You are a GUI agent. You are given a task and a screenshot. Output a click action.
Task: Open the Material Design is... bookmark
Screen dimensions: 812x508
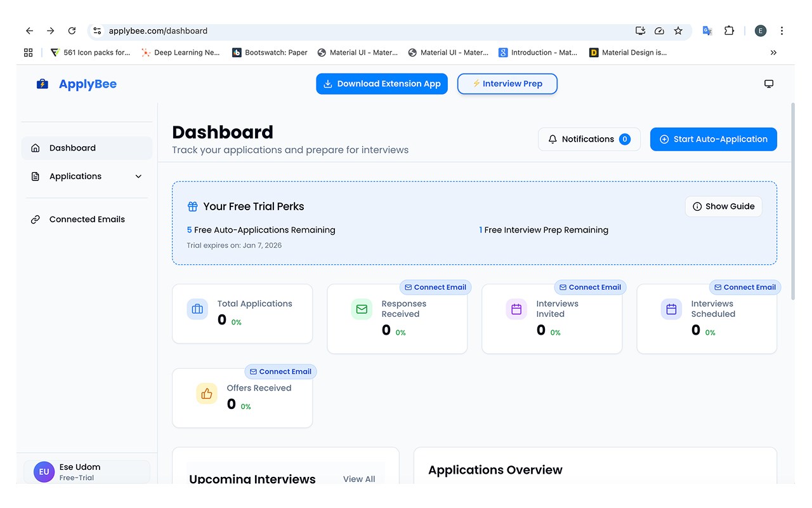[628, 53]
